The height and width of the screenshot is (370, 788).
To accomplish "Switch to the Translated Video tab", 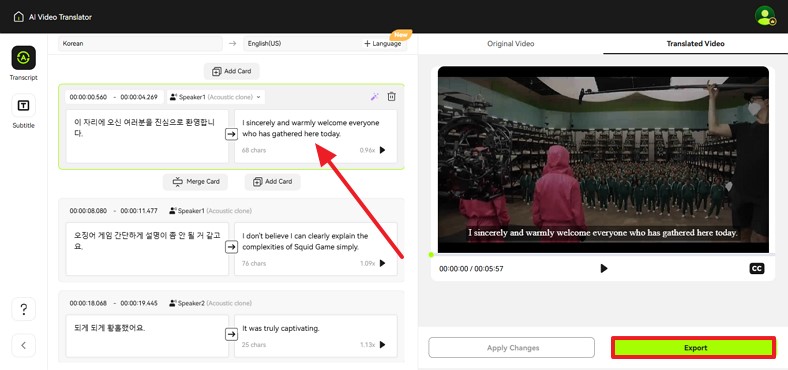I will coord(695,44).
